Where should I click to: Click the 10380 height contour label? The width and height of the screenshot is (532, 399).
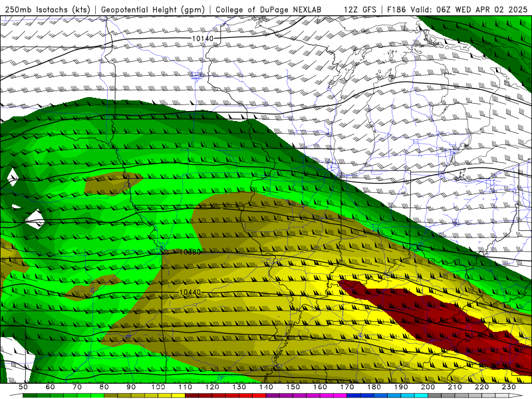[x=190, y=252]
